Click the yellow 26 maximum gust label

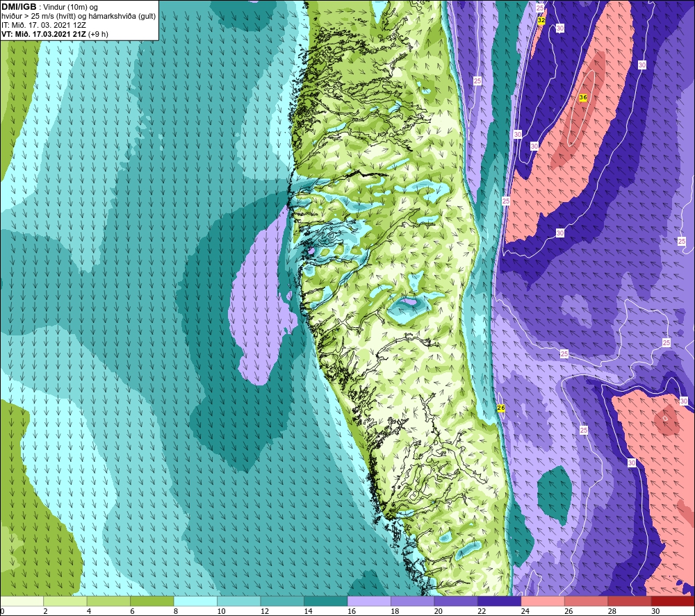point(501,408)
